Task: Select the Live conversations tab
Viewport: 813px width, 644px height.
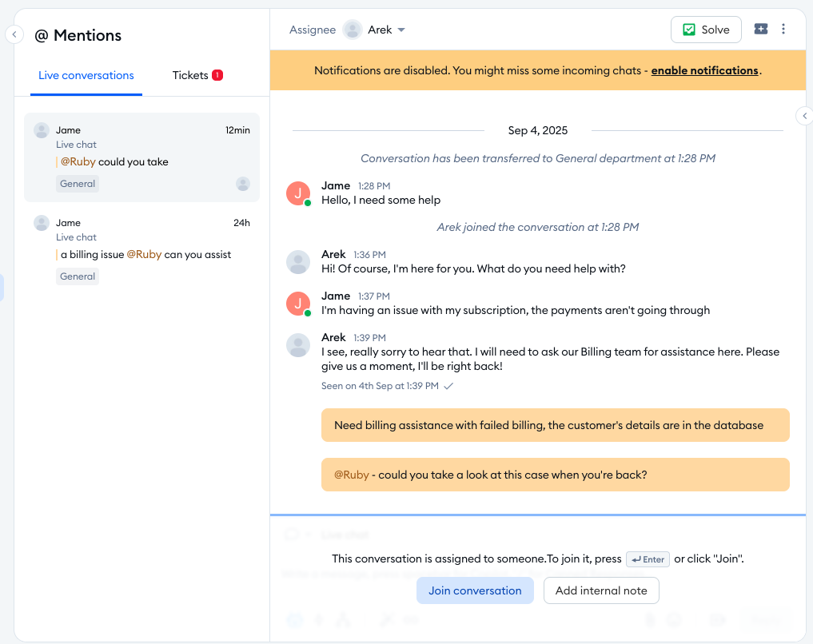Action: 86,75
